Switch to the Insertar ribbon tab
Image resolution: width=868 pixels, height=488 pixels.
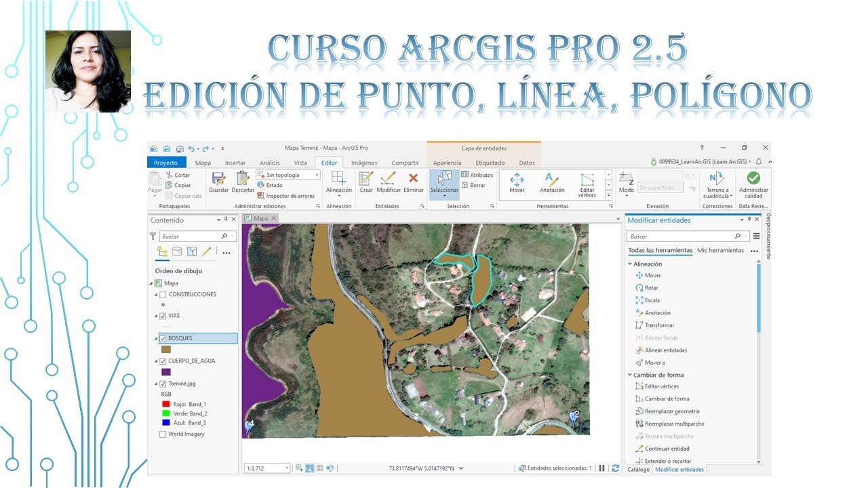235,163
